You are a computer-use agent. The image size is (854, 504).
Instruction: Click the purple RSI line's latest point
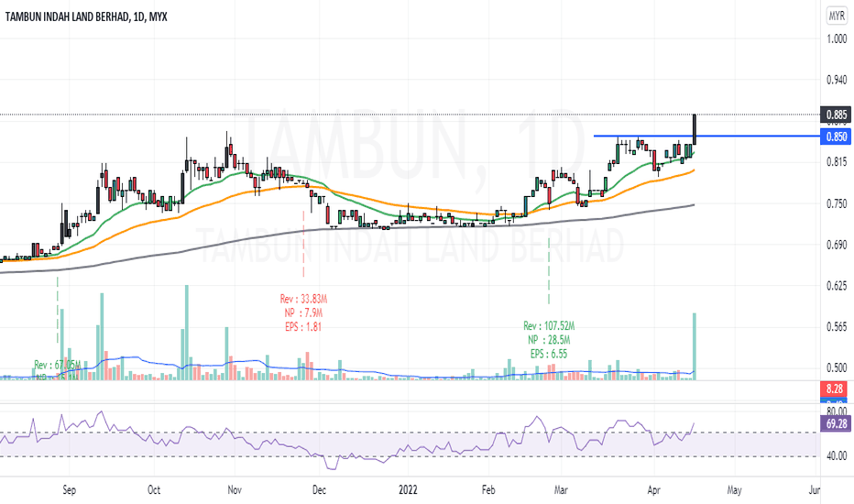694,423
